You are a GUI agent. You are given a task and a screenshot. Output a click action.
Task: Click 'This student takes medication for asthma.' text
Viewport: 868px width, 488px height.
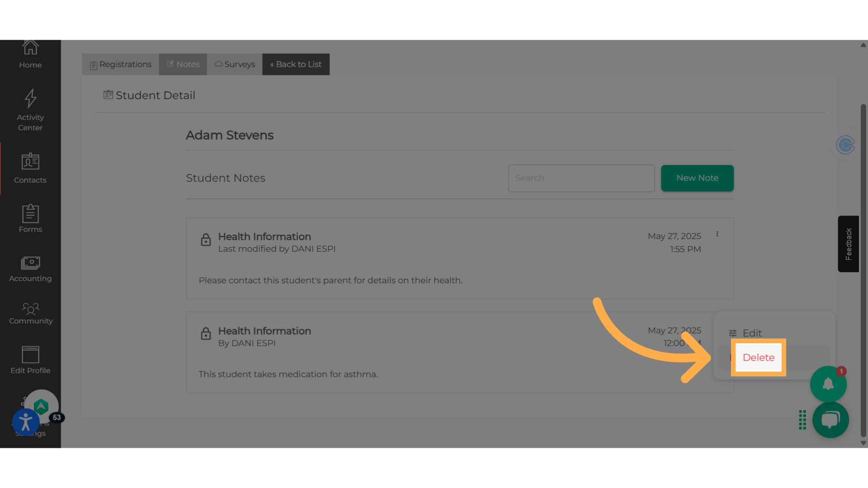point(288,374)
